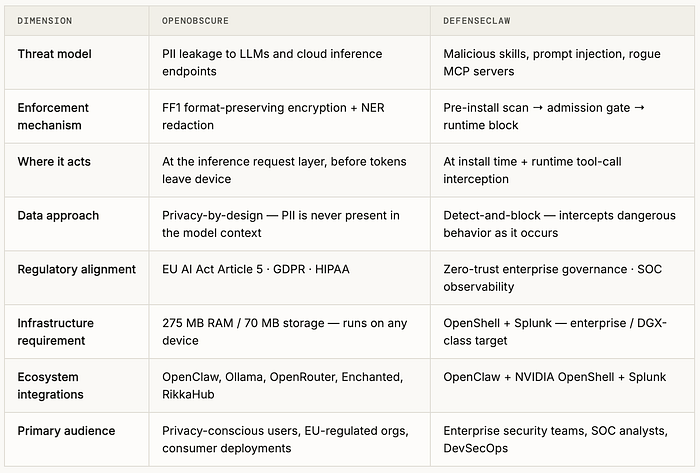Click the Primary audience row label
The image size is (700, 473).
(x=66, y=431)
